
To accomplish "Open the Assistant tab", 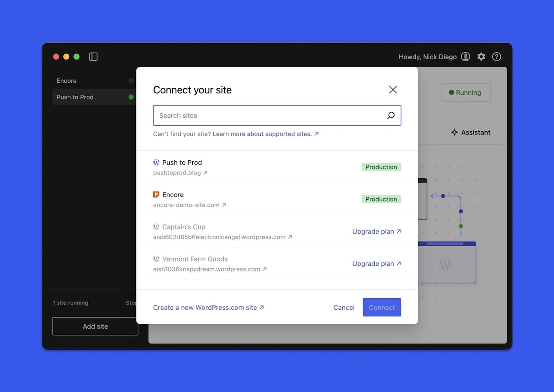I will coord(471,133).
